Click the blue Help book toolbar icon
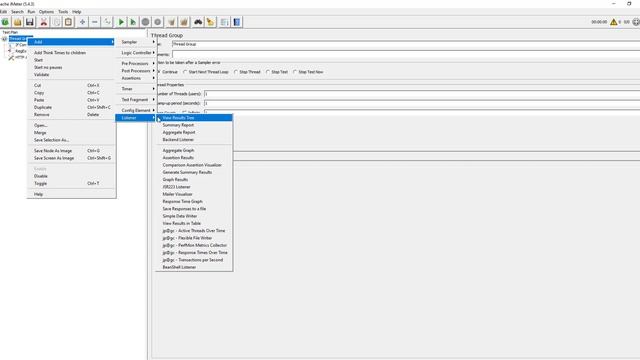 (237, 22)
